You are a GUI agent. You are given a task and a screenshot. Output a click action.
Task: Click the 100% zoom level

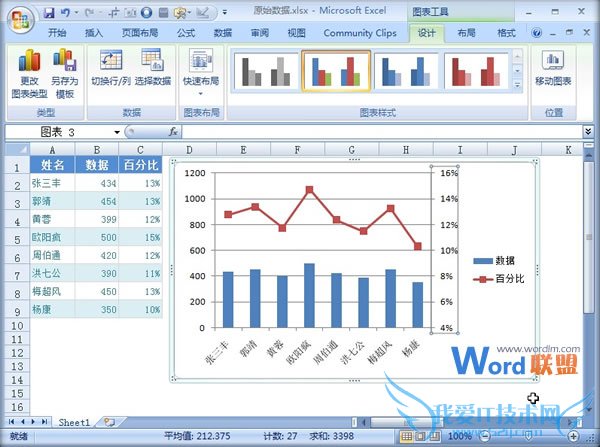(460, 436)
